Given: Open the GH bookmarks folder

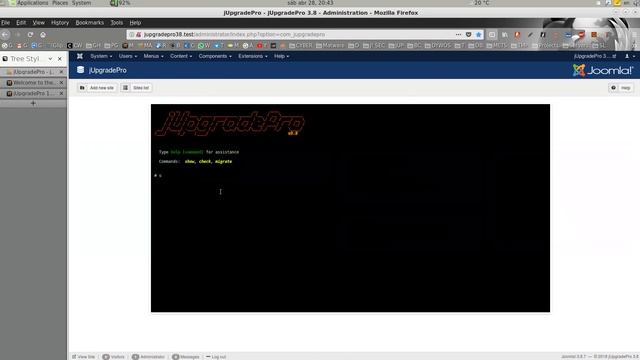Looking at the screenshot, I should coord(93,46).
